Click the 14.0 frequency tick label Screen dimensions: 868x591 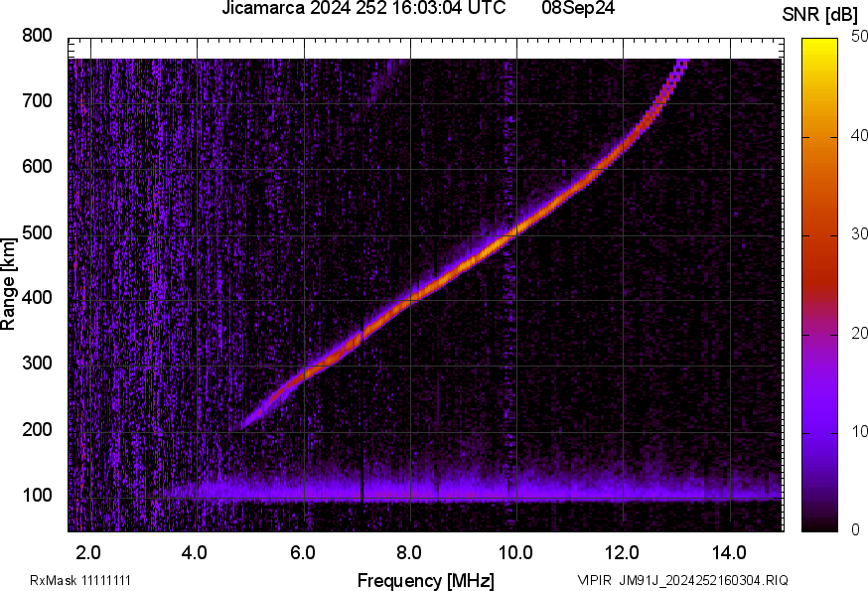point(729,551)
